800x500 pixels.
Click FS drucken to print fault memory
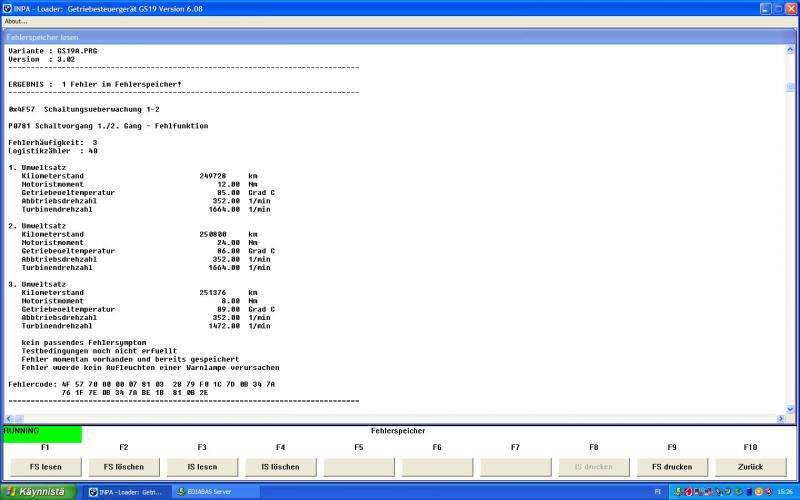click(x=671, y=467)
